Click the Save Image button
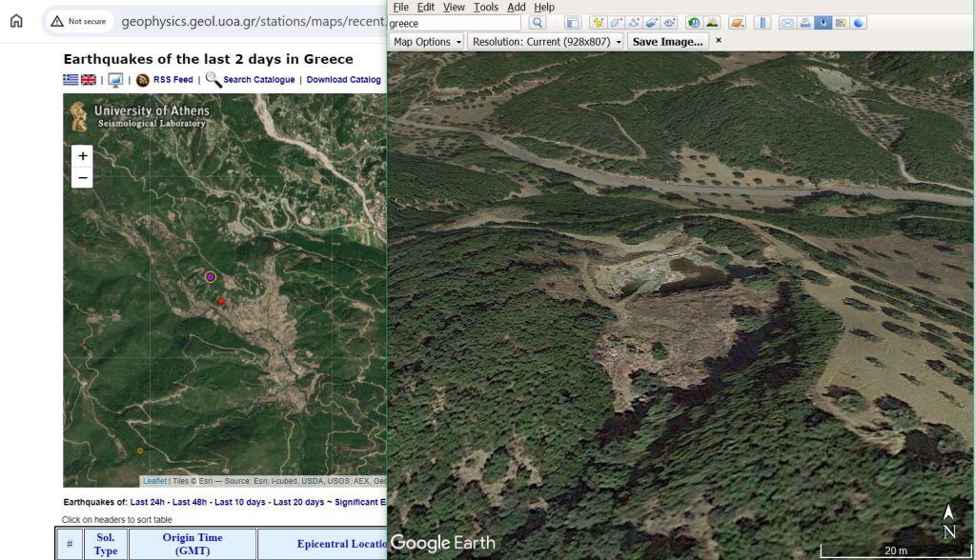 tap(667, 42)
